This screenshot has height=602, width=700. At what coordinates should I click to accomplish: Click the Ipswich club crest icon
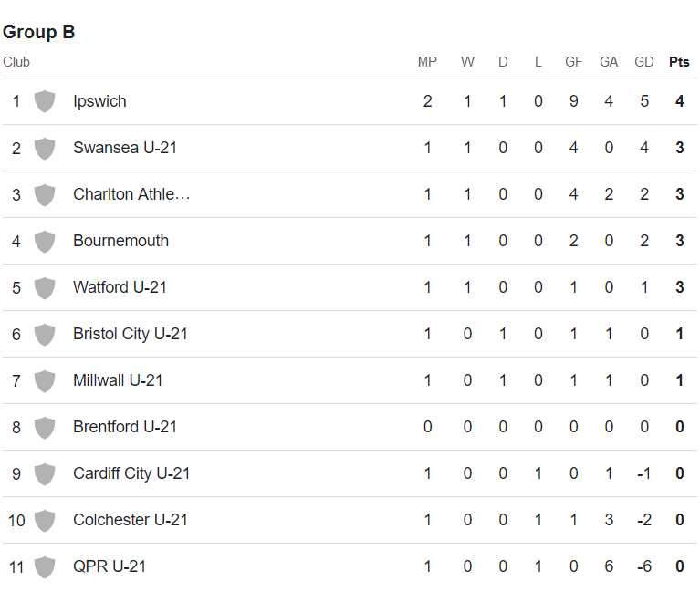click(45, 101)
